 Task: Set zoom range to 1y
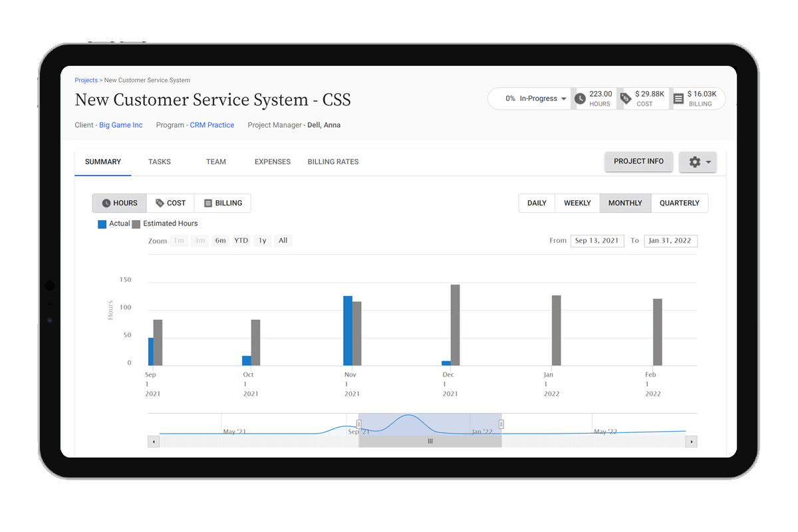point(263,241)
